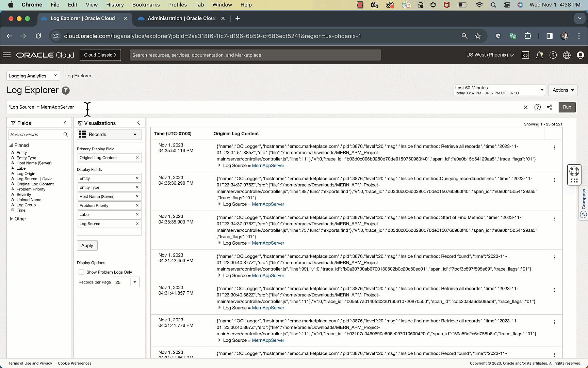
Task: Open the Cloud Shell code icon
Action: point(525,55)
